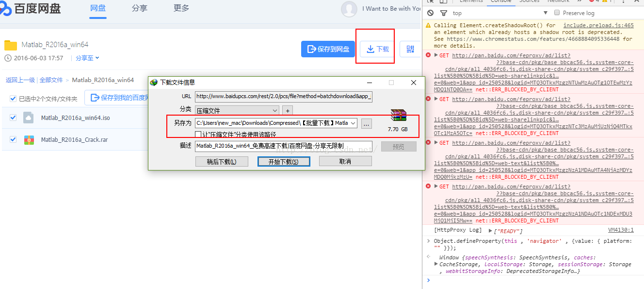Image resolution: width=644 pixels, height=289 pixels.
Task: Expand the Window object output
Action: point(436,264)
